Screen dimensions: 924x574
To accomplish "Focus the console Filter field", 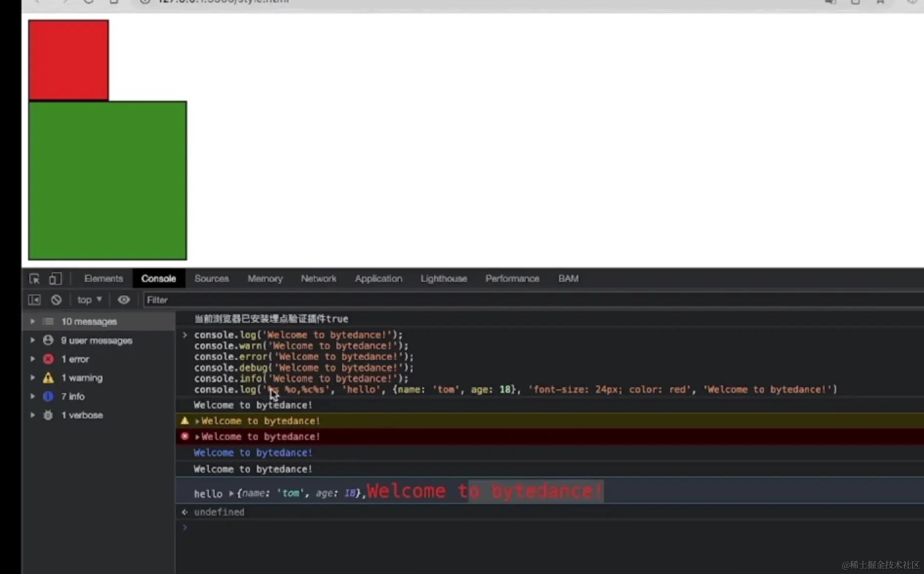I will tap(532, 300).
